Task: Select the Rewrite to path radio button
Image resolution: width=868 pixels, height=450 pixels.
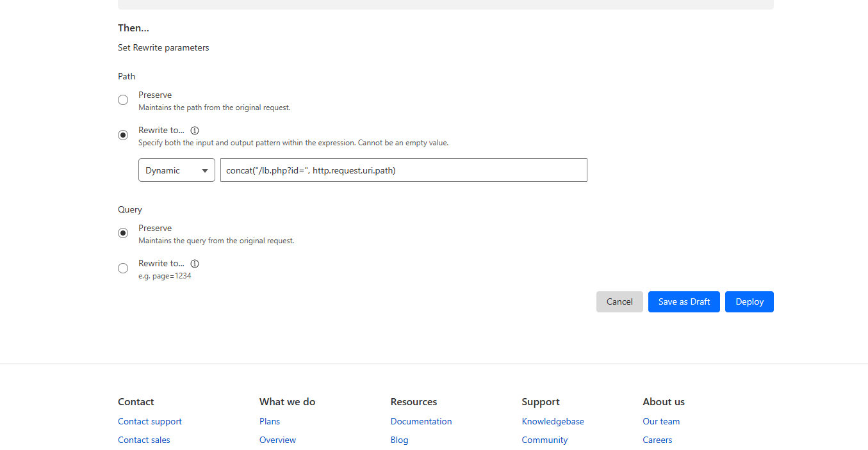Action: click(x=123, y=135)
